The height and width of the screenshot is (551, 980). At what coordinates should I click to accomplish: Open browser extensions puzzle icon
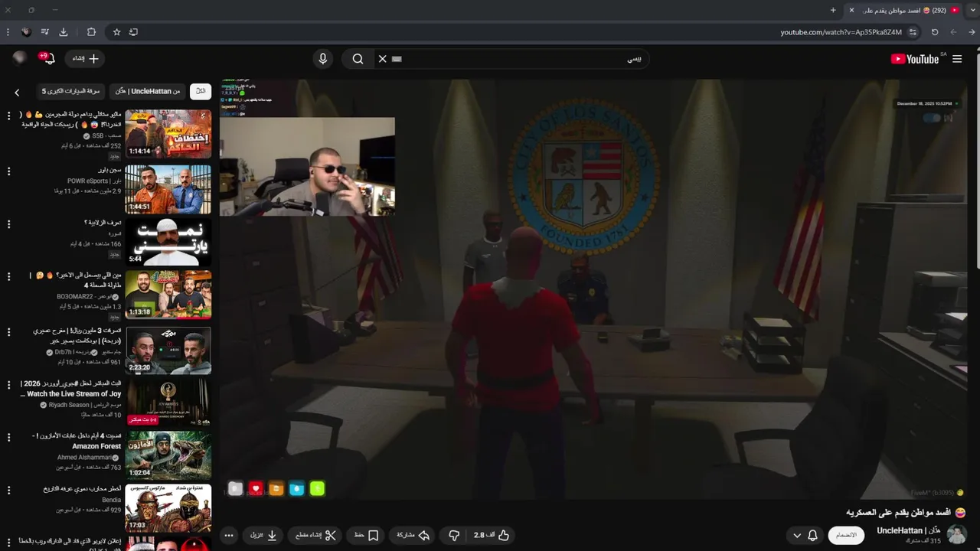tap(91, 32)
